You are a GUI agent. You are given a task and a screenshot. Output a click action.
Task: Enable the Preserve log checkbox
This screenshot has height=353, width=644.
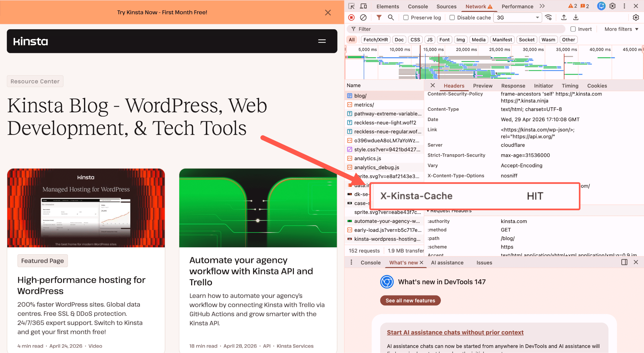coord(406,18)
